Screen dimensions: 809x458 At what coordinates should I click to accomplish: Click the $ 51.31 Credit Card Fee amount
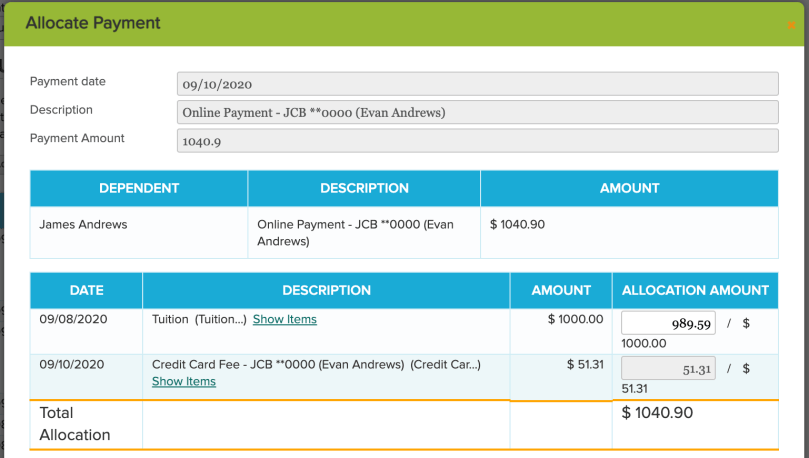click(x=584, y=366)
